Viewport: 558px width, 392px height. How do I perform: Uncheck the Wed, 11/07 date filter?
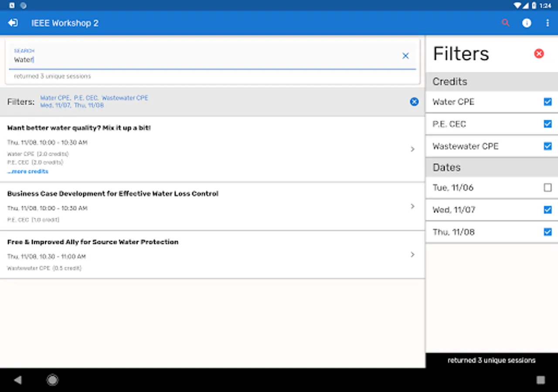pyautogui.click(x=548, y=210)
